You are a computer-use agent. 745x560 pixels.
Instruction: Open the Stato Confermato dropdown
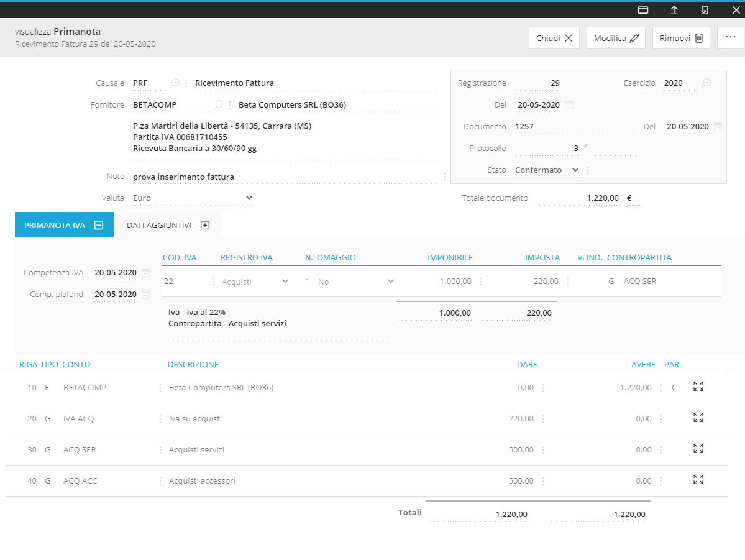[575, 170]
